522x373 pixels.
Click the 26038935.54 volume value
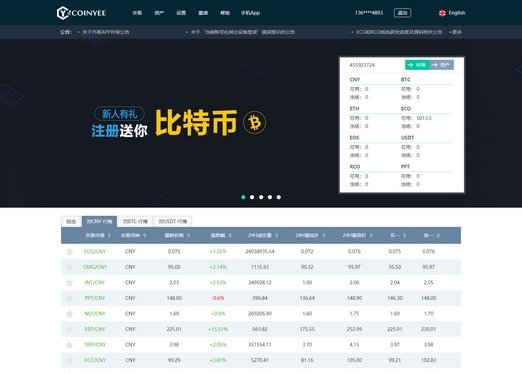(260, 252)
